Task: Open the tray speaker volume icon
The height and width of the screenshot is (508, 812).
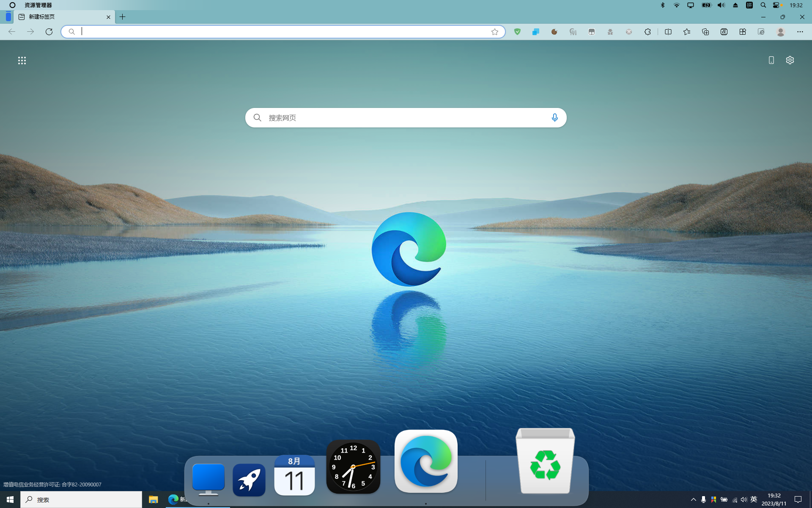Action: pos(744,500)
